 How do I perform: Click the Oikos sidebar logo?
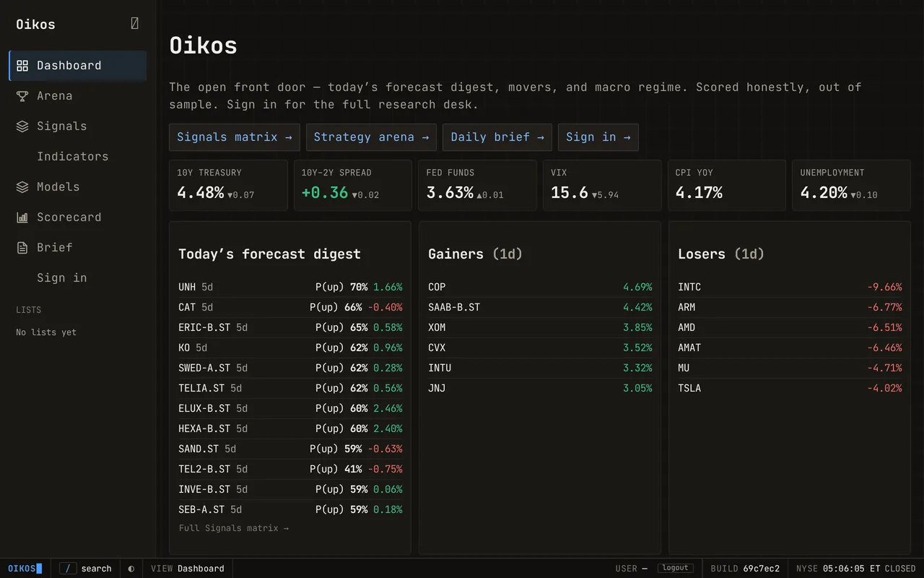click(x=35, y=25)
